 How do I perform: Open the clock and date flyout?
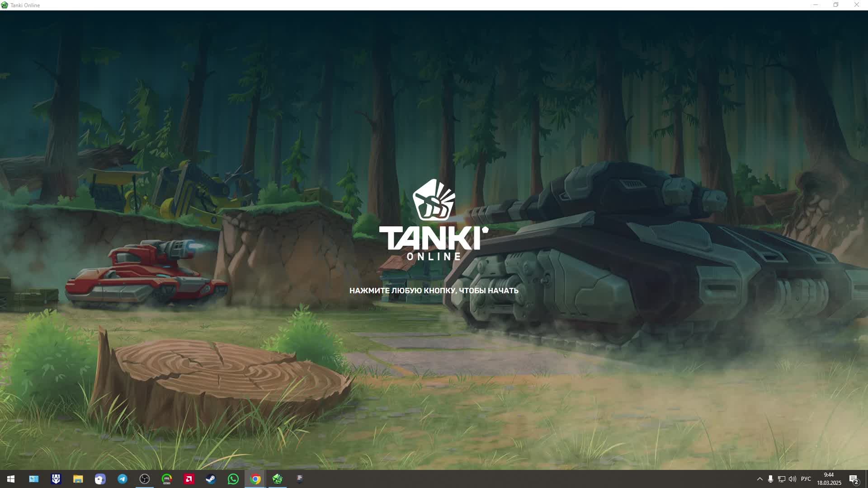pyautogui.click(x=829, y=479)
